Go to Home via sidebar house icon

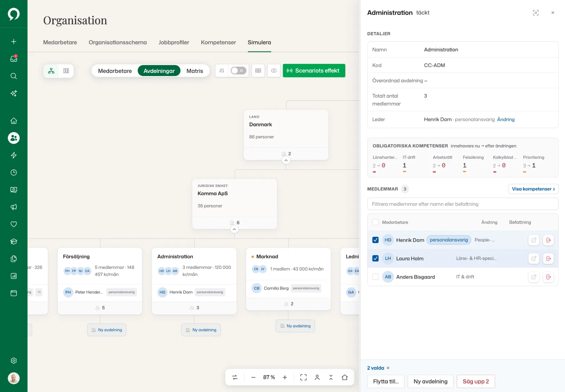[x=14, y=121]
